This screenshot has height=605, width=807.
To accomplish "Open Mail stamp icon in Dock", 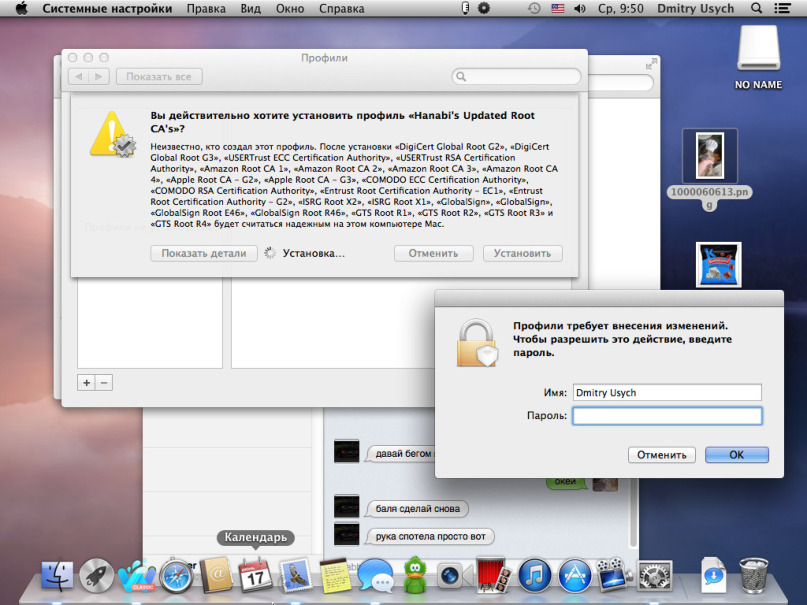I will point(295,575).
